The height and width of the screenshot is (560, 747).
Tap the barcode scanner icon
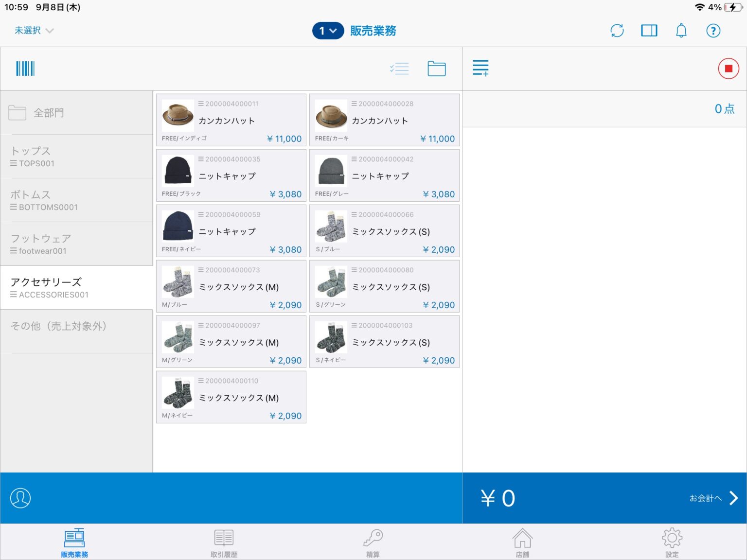tap(25, 69)
